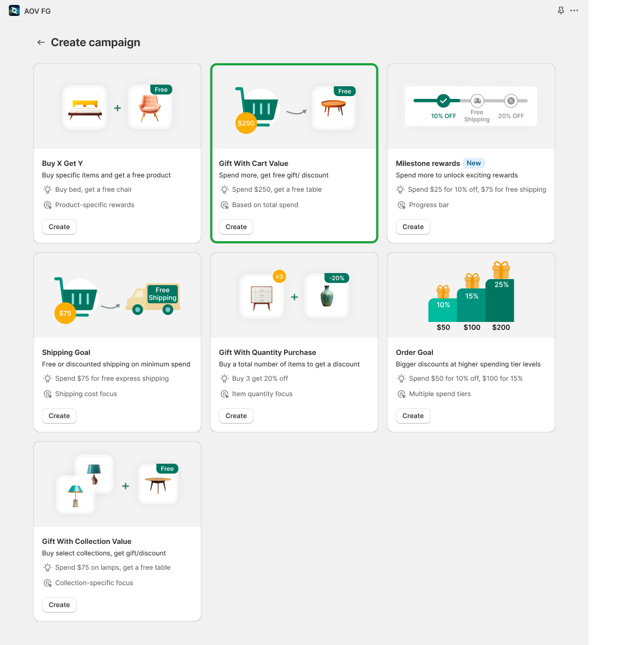The height and width of the screenshot is (645, 644).
Task: Create a Gift With Cart Value campaign
Action: pos(236,227)
